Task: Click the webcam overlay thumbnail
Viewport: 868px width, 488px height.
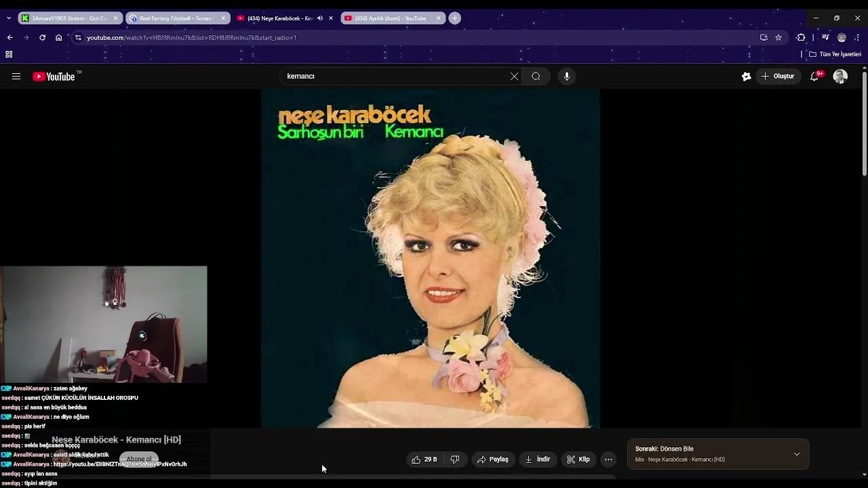Action: point(104,324)
